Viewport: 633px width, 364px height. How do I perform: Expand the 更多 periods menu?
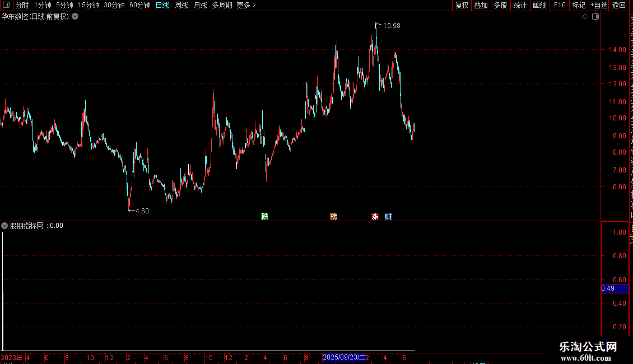(x=246, y=5)
